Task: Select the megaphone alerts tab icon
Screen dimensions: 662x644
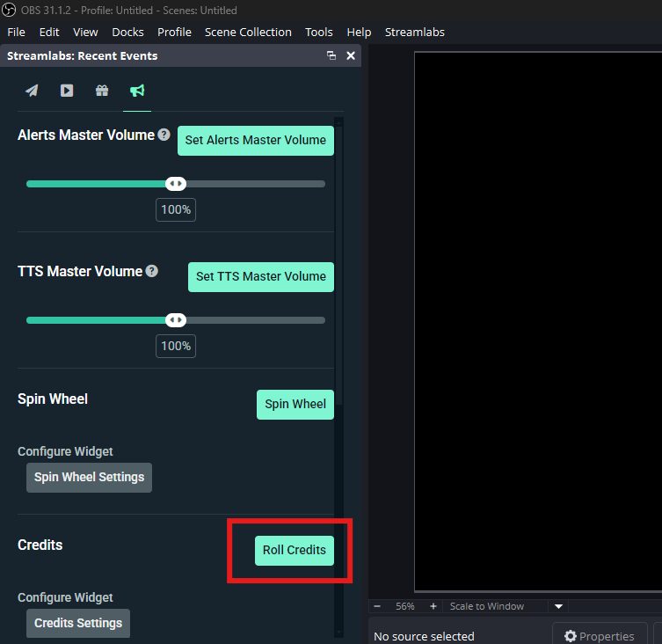Action: pyautogui.click(x=137, y=91)
